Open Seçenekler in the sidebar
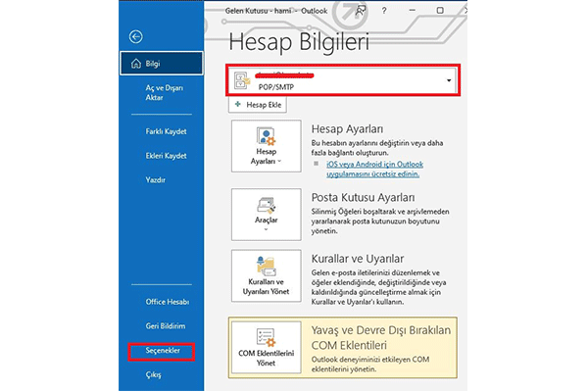Viewport: 588px width, 392px height. click(x=163, y=351)
